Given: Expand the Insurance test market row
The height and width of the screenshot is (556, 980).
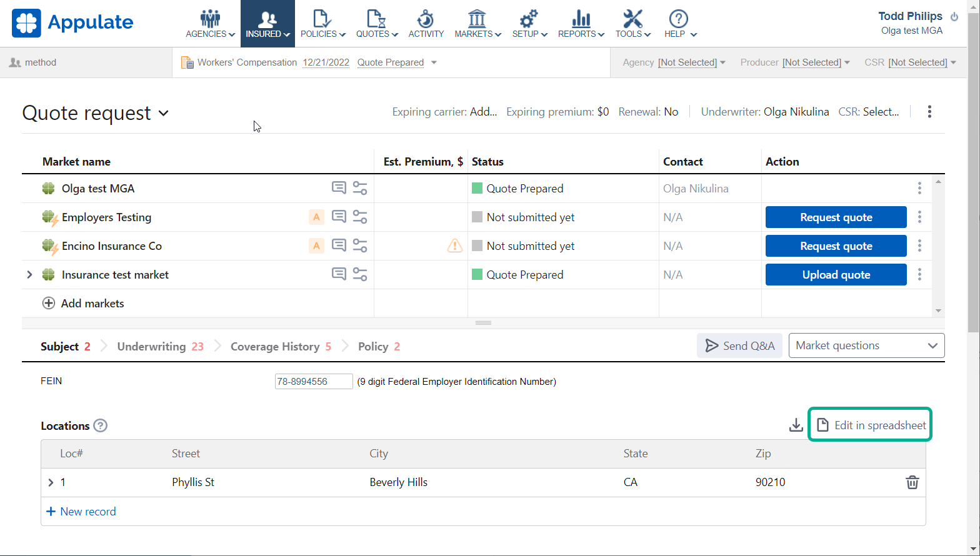Looking at the screenshot, I should (x=29, y=274).
